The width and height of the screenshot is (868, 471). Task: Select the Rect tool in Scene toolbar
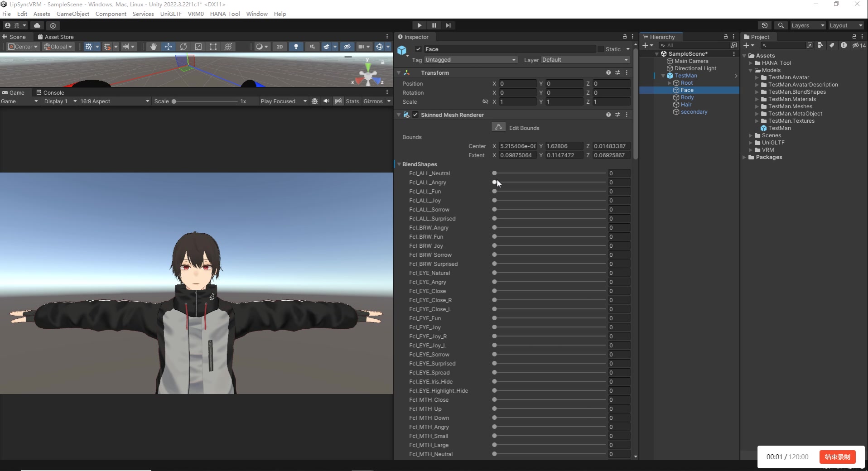tap(213, 47)
